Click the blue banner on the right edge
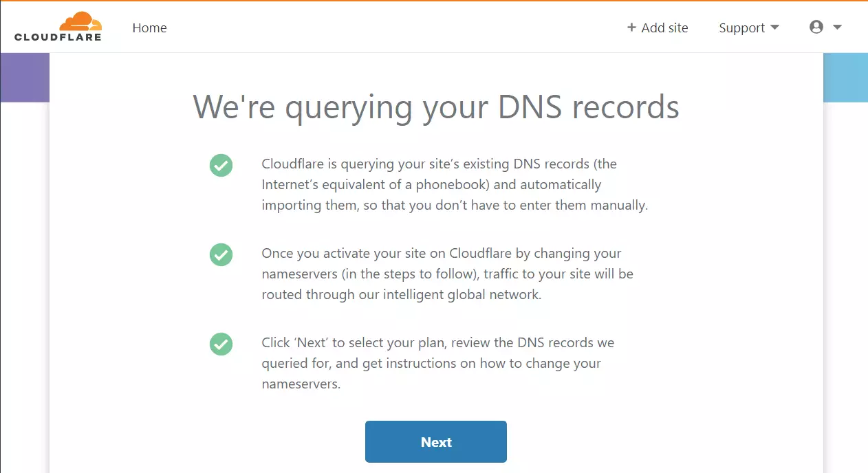 pos(845,77)
